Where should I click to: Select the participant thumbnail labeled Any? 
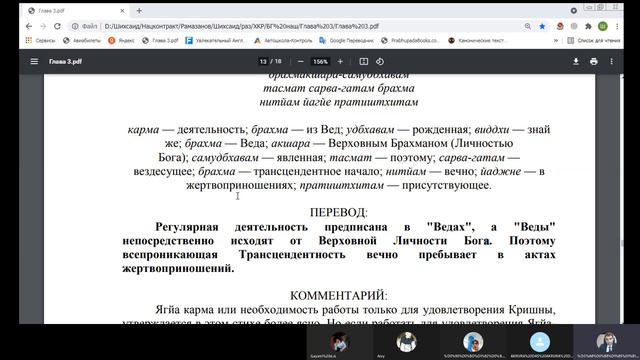click(x=406, y=342)
